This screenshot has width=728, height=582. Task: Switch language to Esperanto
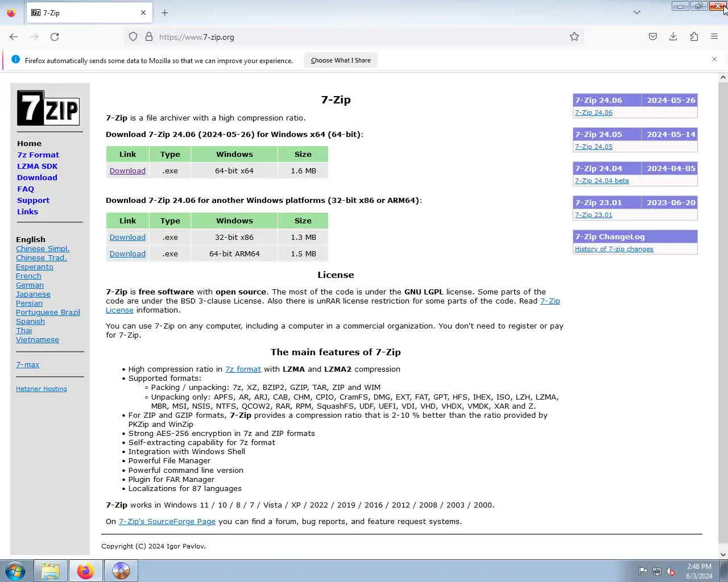tap(35, 267)
